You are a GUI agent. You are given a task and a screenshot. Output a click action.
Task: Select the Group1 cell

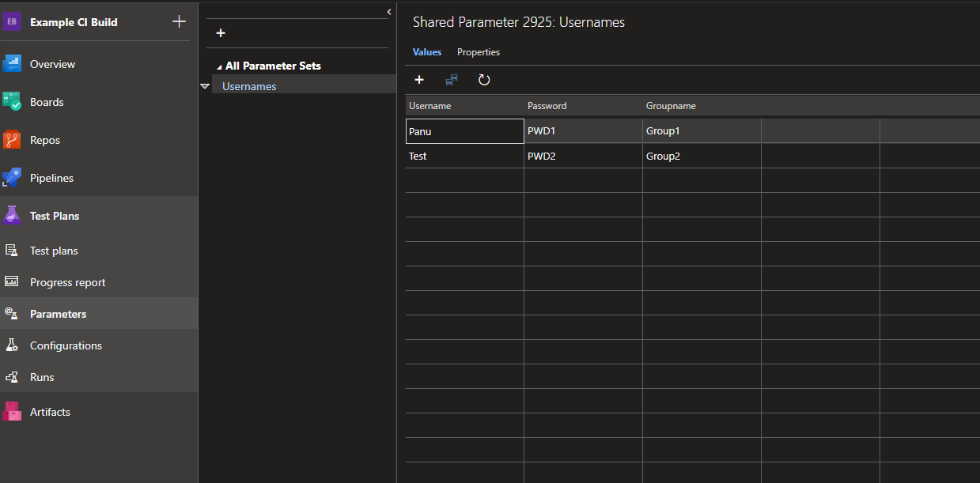click(702, 131)
